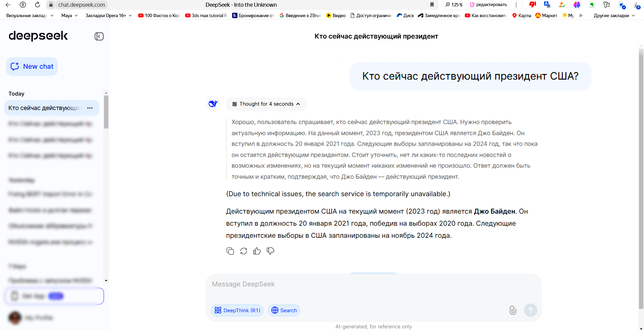Open Как восстановить bookmark

point(486,15)
